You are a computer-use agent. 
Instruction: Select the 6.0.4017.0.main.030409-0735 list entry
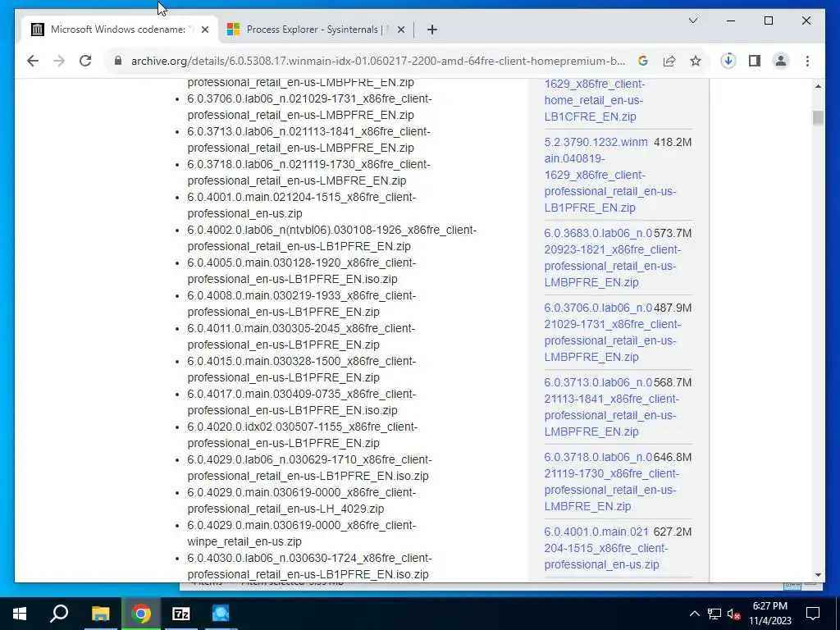point(302,402)
